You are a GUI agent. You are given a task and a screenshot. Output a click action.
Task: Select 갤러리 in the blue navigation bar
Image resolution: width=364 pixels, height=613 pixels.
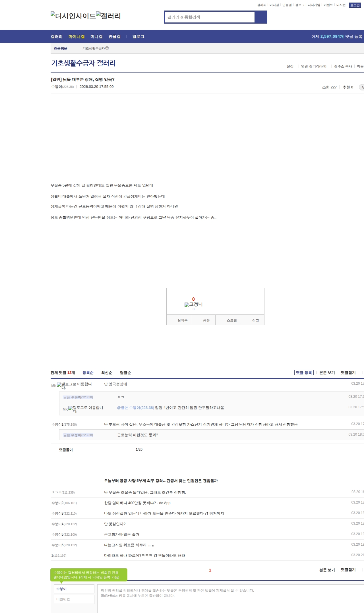pos(57,37)
